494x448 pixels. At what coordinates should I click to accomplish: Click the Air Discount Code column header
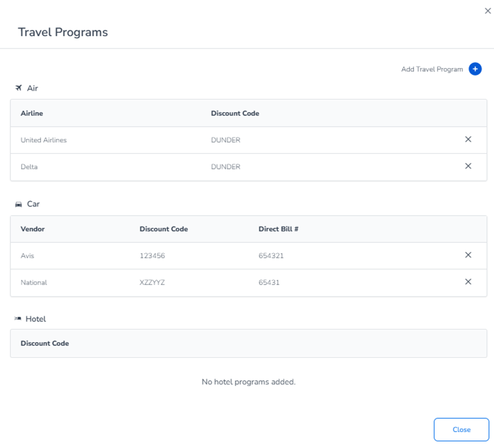pyautogui.click(x=235, y=113)
